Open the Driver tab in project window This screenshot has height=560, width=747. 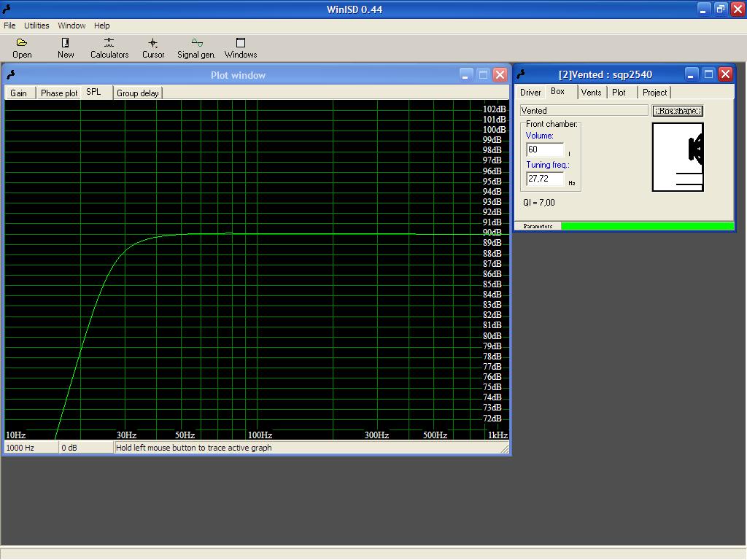click(x=530, y=93)
